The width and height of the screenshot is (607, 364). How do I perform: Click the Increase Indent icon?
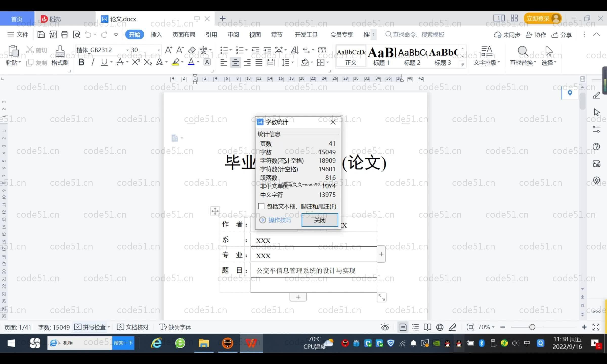[267, 50]
